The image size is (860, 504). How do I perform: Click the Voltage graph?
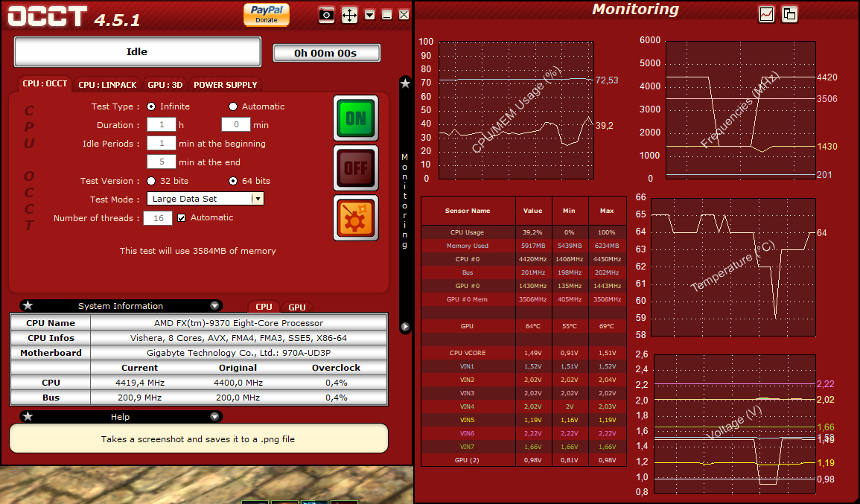pos(734,424)
